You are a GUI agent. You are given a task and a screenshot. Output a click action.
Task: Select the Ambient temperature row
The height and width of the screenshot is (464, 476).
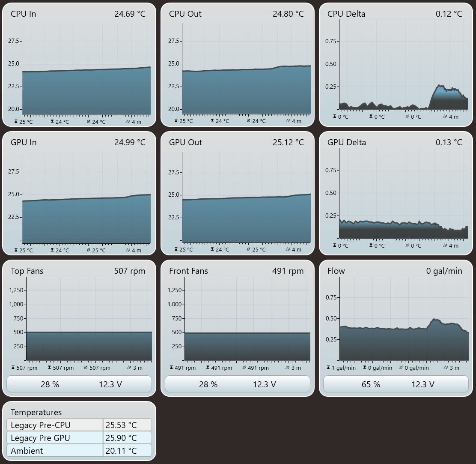tap(79, 450)
